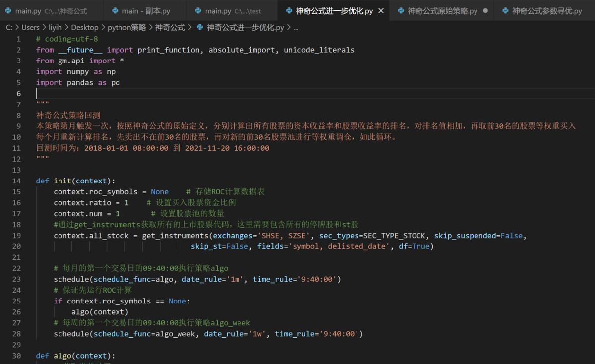Select Desktop in the breadcrumb path
The width and height of the screenshot is (595, 364).
(85, 27)
